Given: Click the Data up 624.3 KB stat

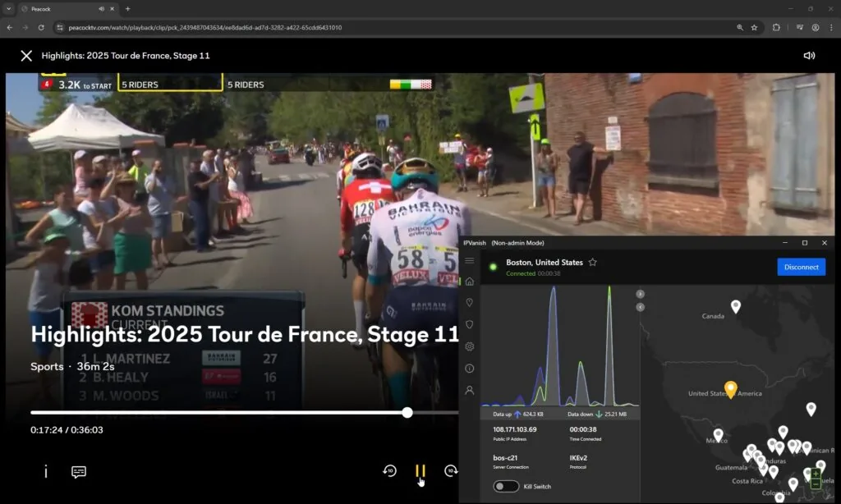Looking at the screenshot, I should [x=518, y=414].
